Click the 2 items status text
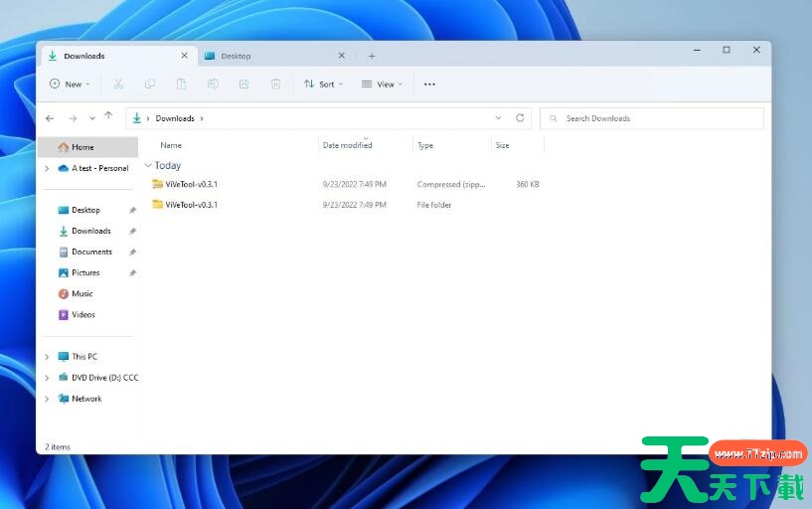 pos(57,446)
